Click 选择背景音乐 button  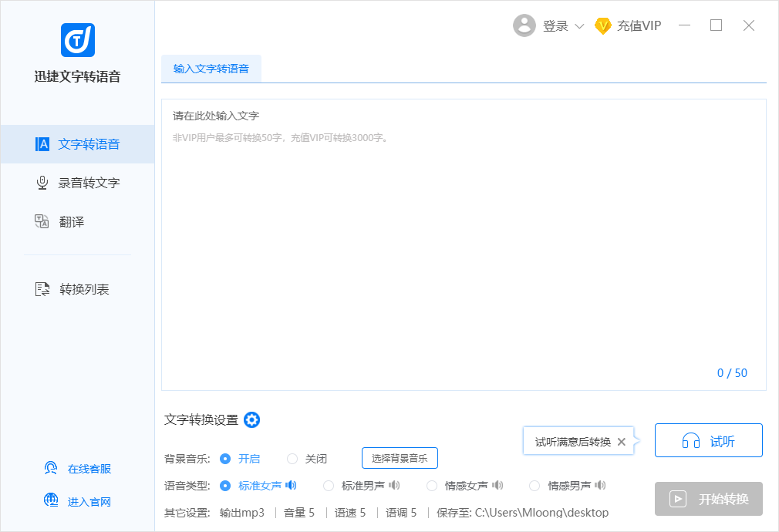point(400,458)
